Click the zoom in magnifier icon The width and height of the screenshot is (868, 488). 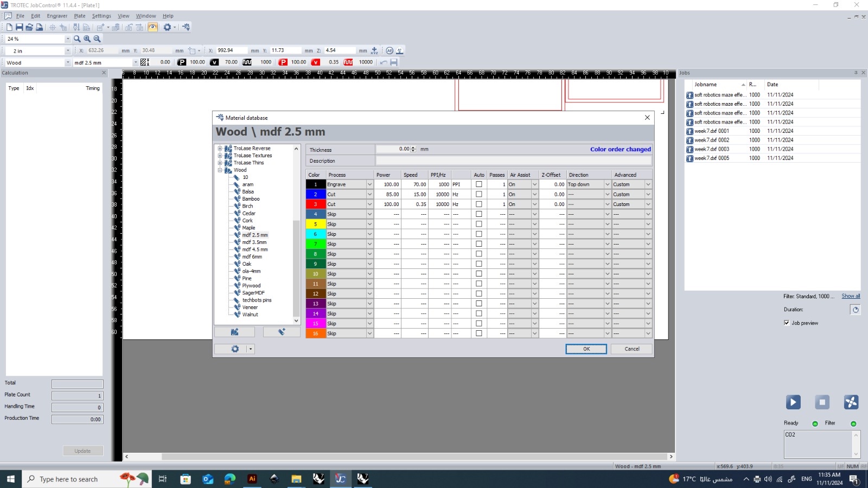point(87,39)
